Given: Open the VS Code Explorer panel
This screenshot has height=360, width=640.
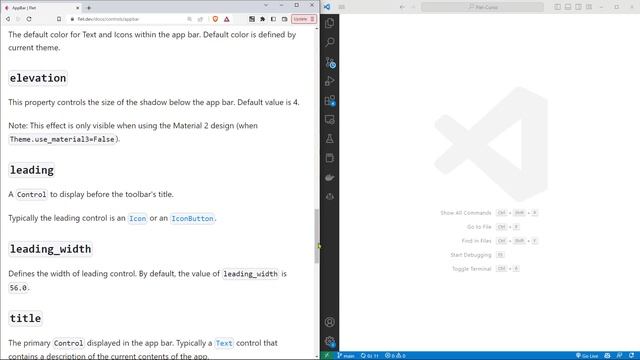Looking at the screenshot, I should (330, 23).
